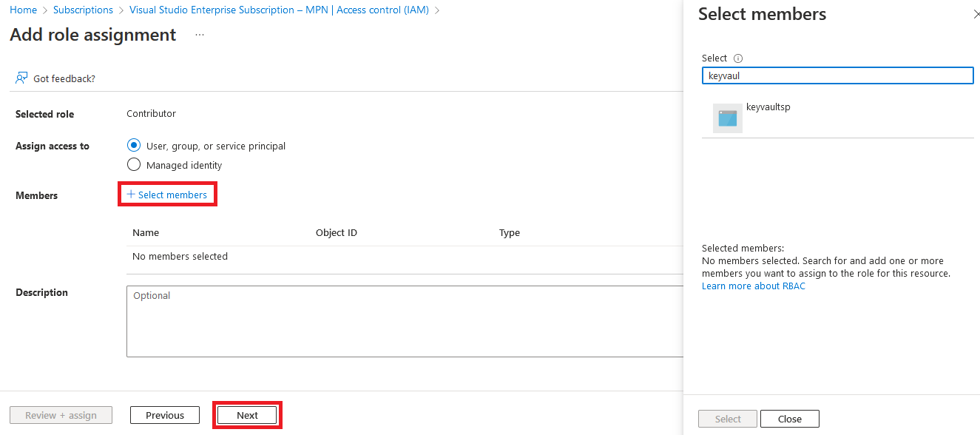Click the Got feedback? text
Screen dimensions: 980x435
tap(64, 78)
